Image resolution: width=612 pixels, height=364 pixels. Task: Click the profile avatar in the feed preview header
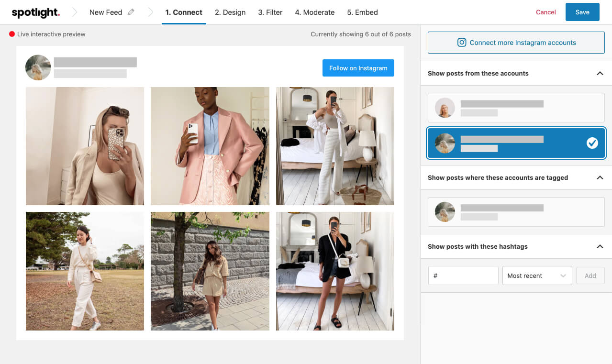click(x=38, y=67)
